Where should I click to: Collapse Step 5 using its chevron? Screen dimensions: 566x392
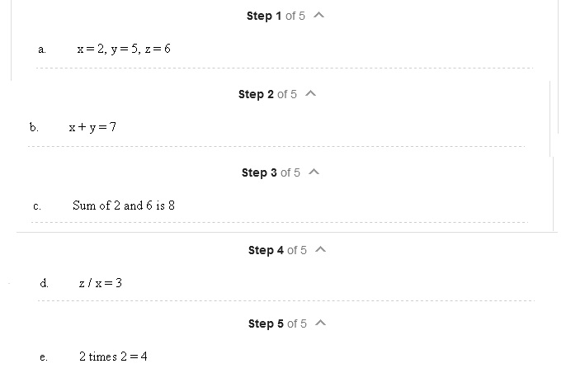[321, 324]
